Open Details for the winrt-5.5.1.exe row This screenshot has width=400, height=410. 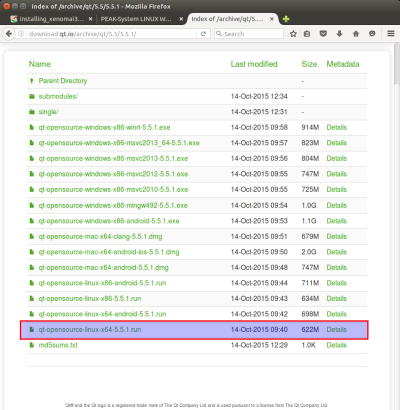337,127
